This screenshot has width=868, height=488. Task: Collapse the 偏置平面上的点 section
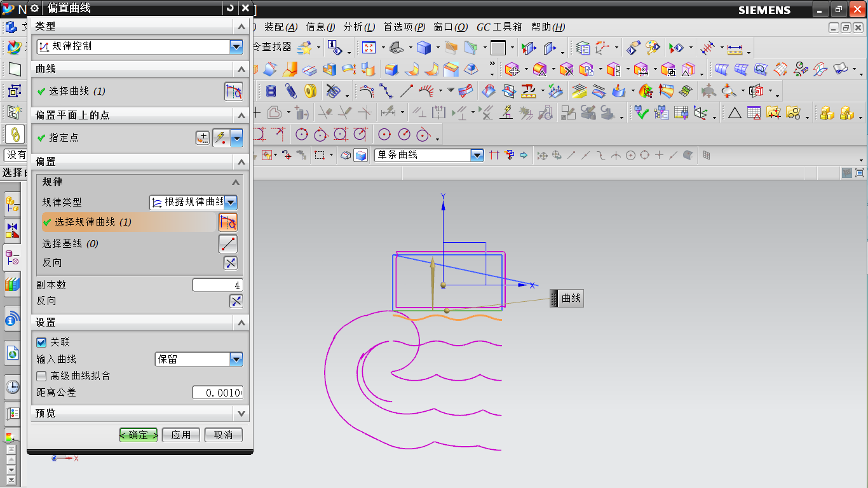tap(241, 115)
